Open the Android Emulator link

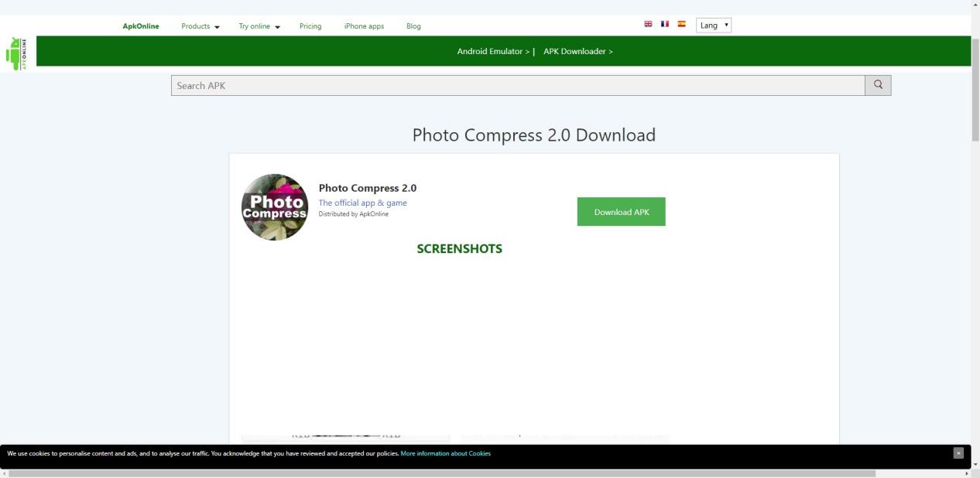[x=493, y=52]
